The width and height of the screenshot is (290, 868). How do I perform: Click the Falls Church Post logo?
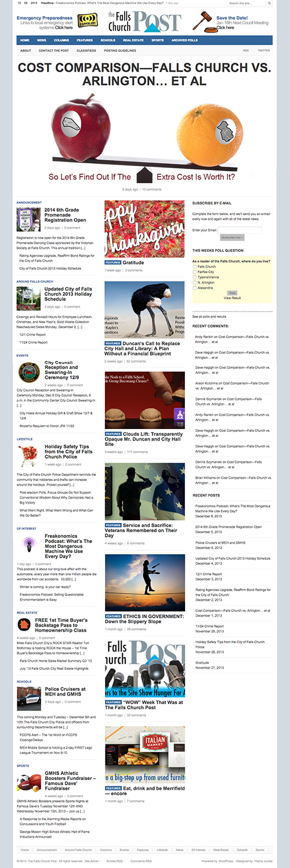[145, 22]
